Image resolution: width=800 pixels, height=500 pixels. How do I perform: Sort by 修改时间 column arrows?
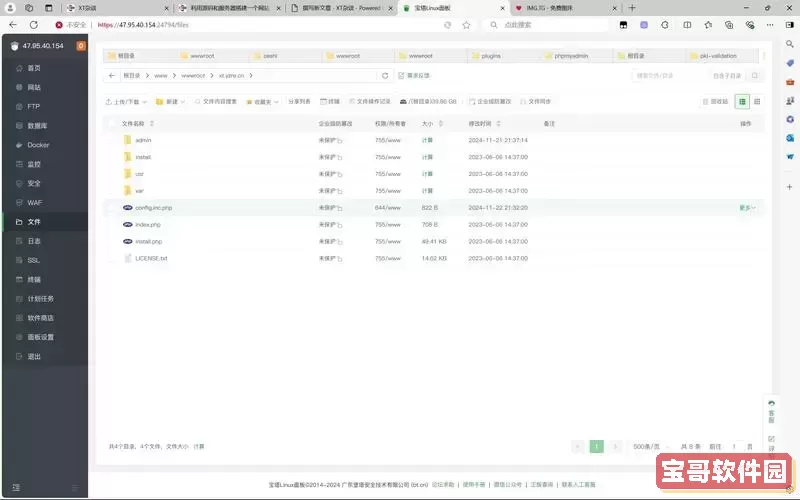[x=498, y=124]
